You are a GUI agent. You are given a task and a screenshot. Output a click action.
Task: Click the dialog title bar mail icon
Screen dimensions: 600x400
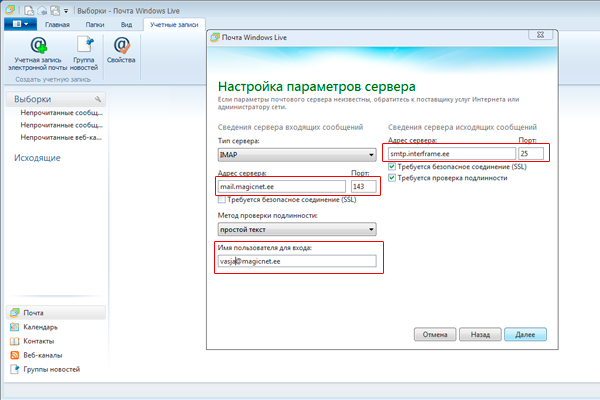point(215,38)
